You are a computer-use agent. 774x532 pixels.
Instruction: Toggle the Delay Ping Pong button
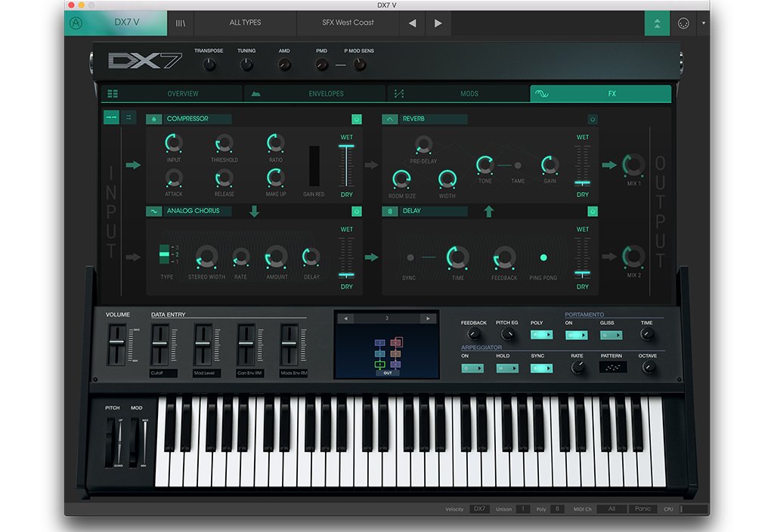[543, 258]
